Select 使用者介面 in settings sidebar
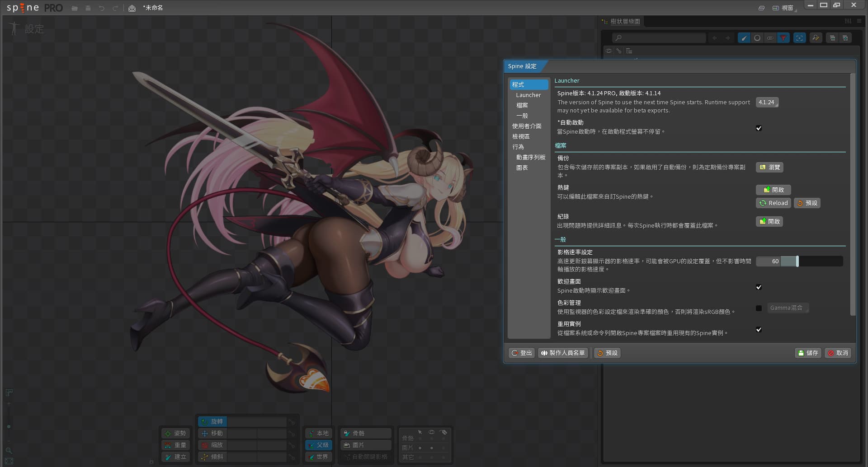 point(526,126)
